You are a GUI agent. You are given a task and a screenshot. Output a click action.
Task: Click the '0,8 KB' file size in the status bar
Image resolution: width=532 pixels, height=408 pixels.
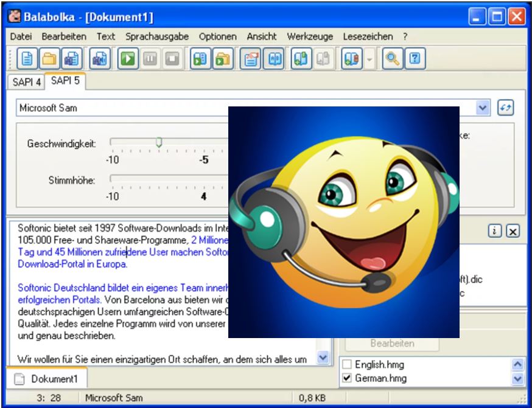point(312,398)
